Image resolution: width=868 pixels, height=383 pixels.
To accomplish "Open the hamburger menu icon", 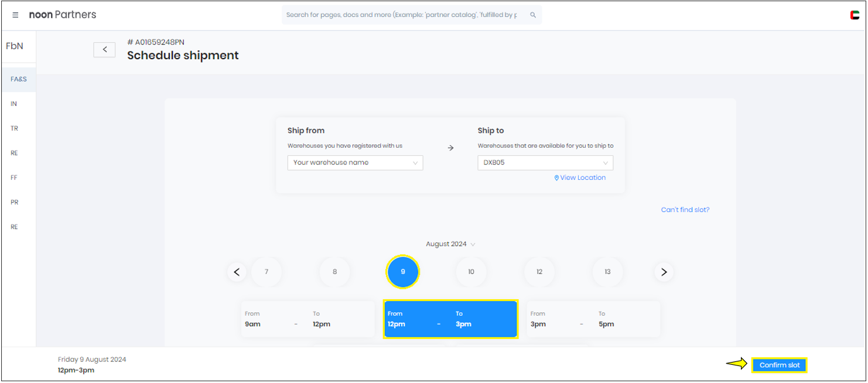I will [x=15, y=15].
